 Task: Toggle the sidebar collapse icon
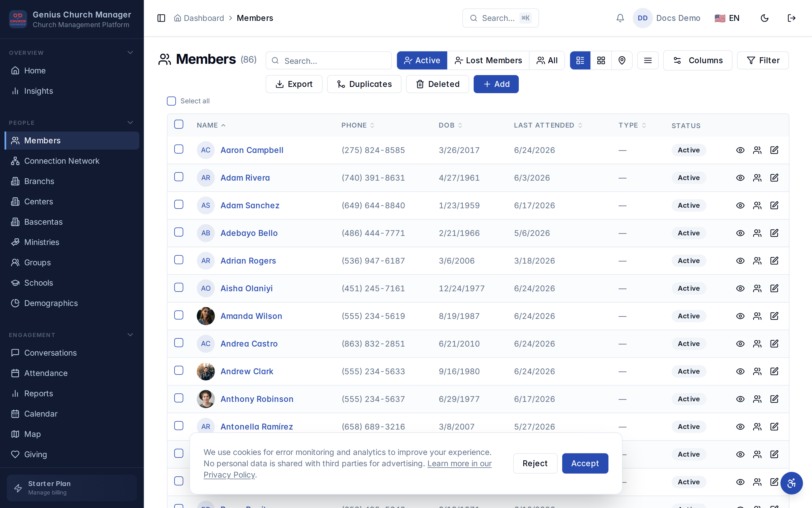click(161, 18)
